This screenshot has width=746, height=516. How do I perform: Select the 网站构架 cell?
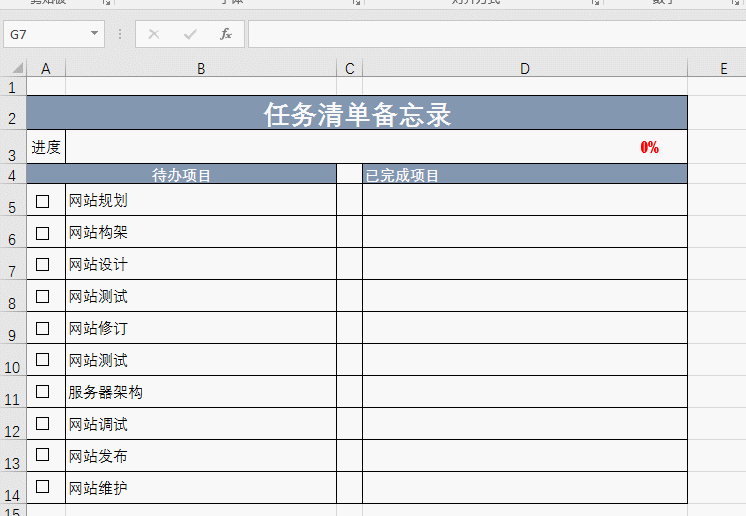(201, 232)
